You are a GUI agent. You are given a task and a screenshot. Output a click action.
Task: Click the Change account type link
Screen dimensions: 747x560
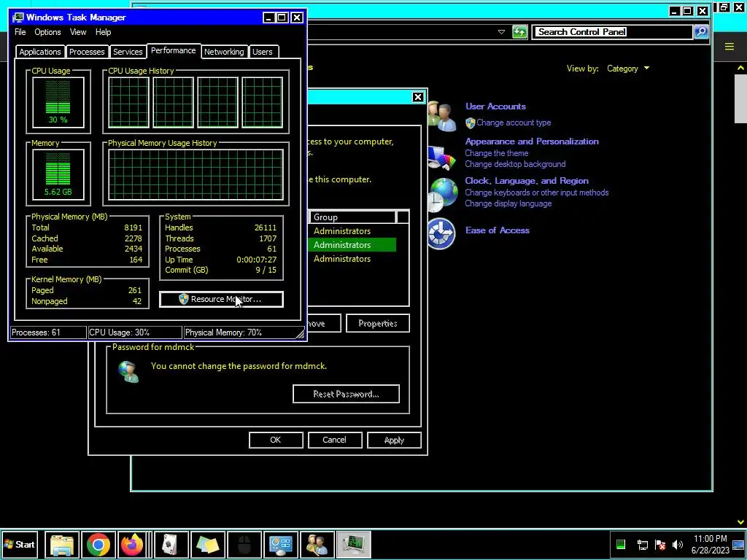click(514, 122)
